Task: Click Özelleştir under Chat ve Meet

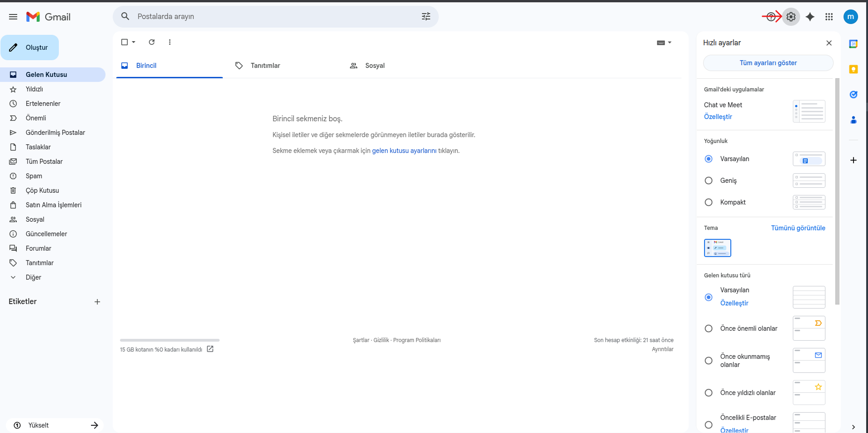Action: 718,117
